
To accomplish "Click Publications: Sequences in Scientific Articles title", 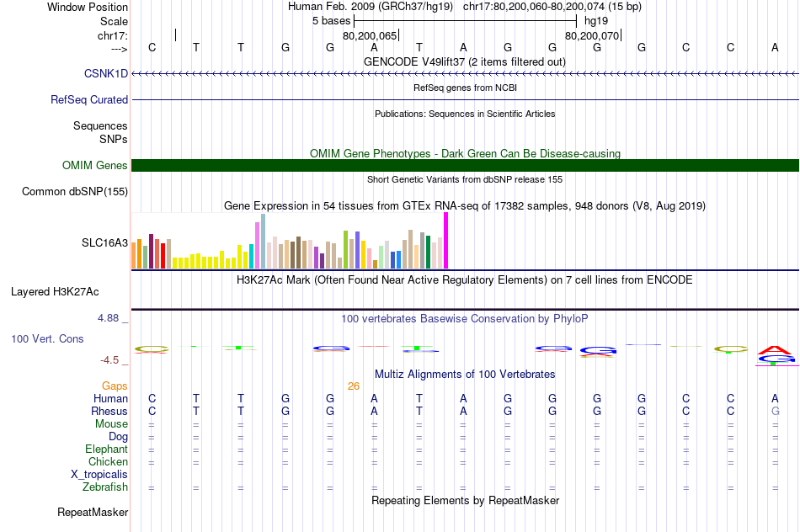I will coord(465,114).
